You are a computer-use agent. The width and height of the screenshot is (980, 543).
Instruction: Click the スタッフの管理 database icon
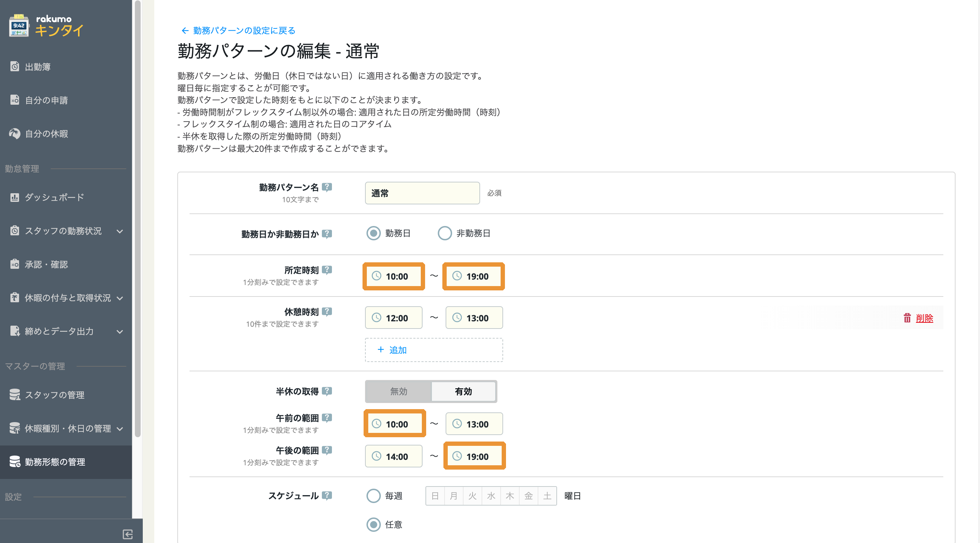14,395
